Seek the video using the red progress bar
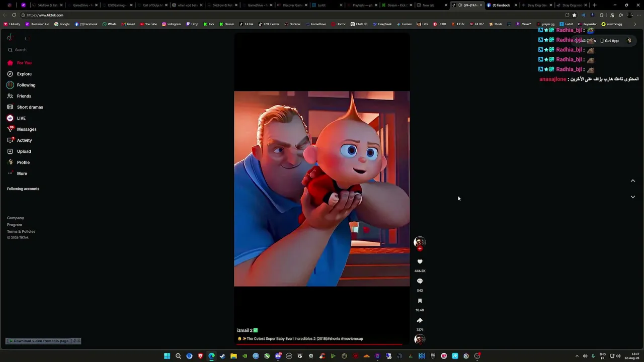 pos(320,344)
